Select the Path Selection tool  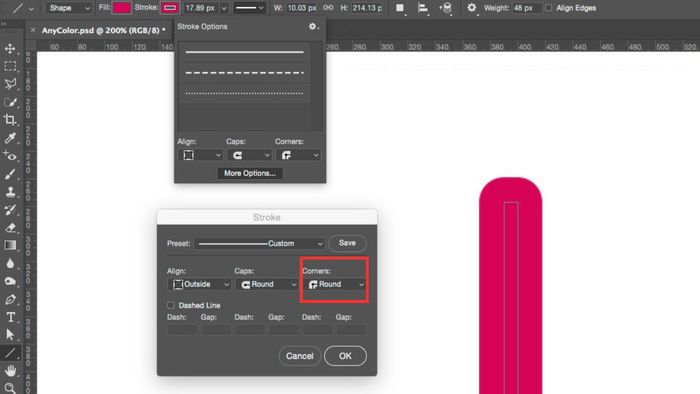click(x=10, y=335)
